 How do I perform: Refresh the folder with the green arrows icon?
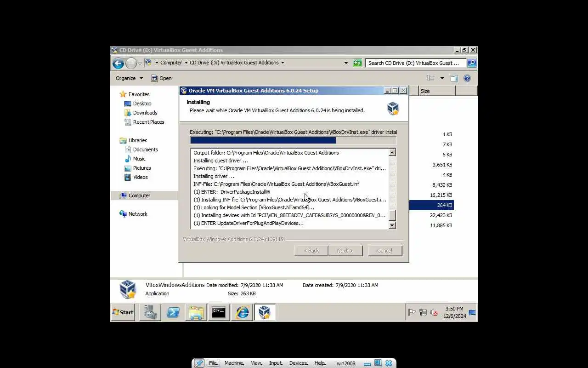click(x=357, y=63)
